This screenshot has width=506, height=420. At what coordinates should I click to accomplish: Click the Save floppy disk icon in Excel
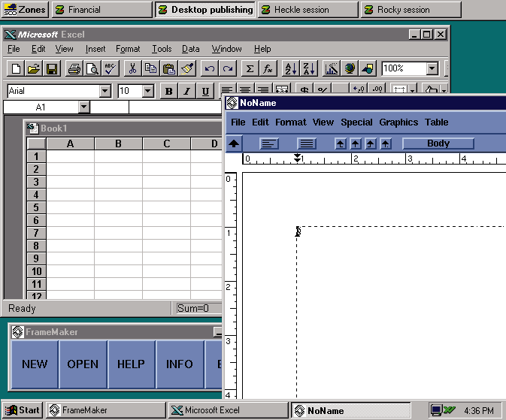[52, 68]
